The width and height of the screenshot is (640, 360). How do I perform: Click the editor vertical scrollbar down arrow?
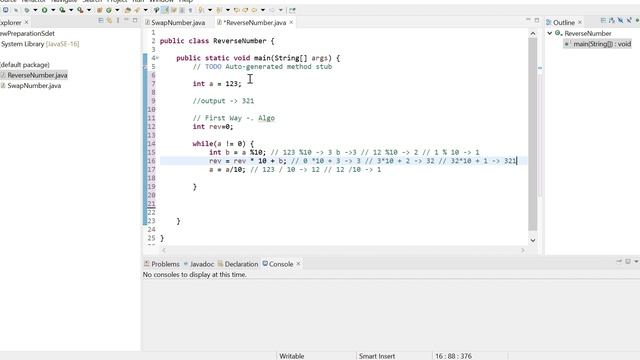[533, 240]
